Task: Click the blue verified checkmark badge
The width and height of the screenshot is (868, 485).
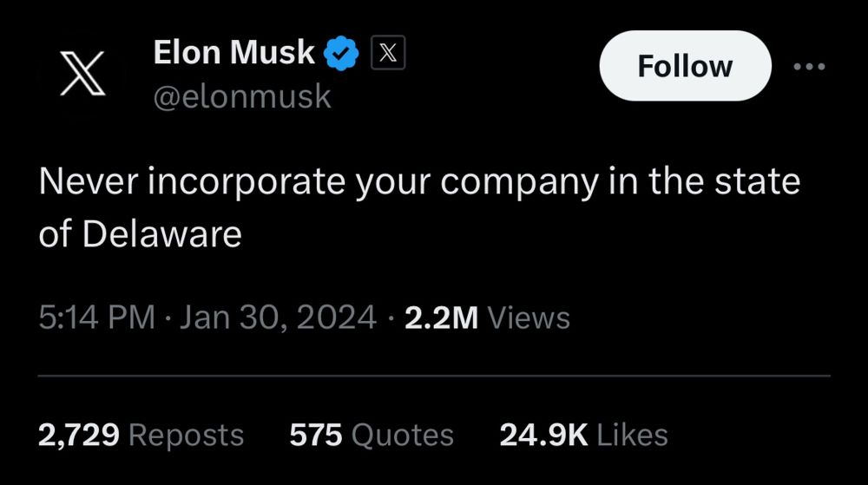Action: 342,54
